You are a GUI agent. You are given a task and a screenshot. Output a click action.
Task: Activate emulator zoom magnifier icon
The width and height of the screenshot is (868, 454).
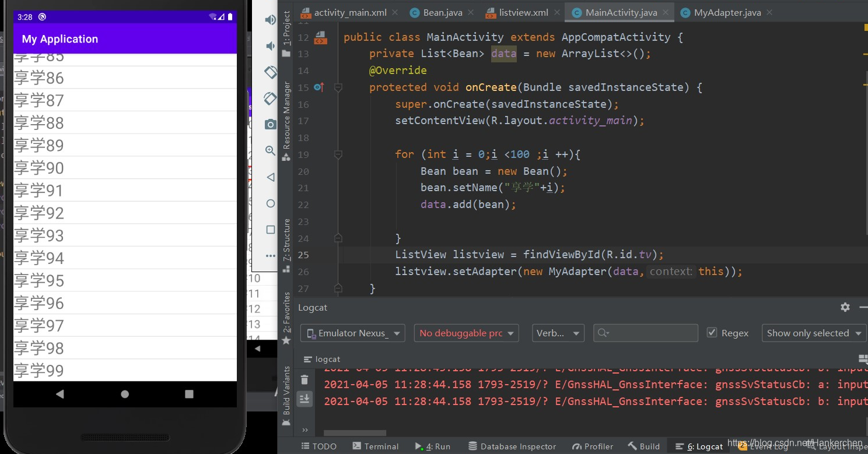271,150
